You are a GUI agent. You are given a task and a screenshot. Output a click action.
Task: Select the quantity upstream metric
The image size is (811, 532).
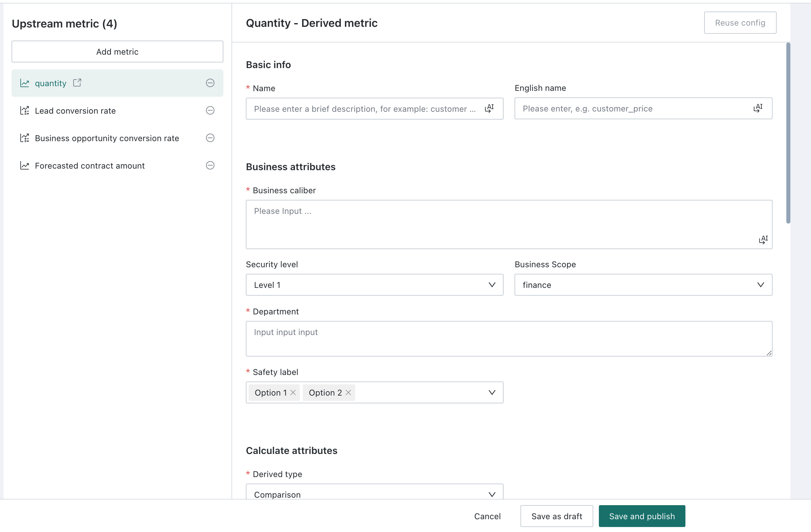coord(117,83)
